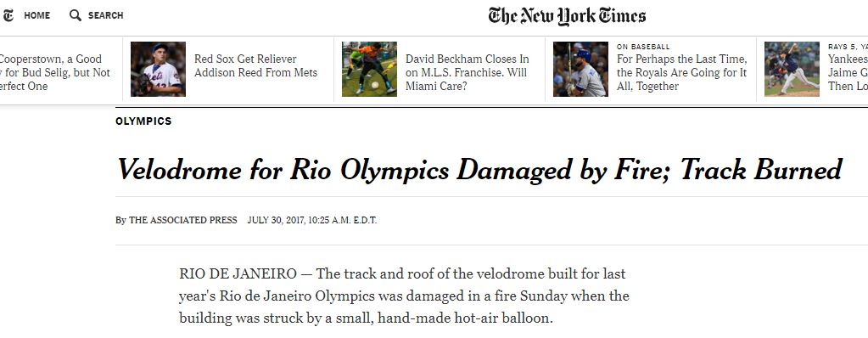
Task: Click the soccer players thumbnail
Action: (369, 70)
